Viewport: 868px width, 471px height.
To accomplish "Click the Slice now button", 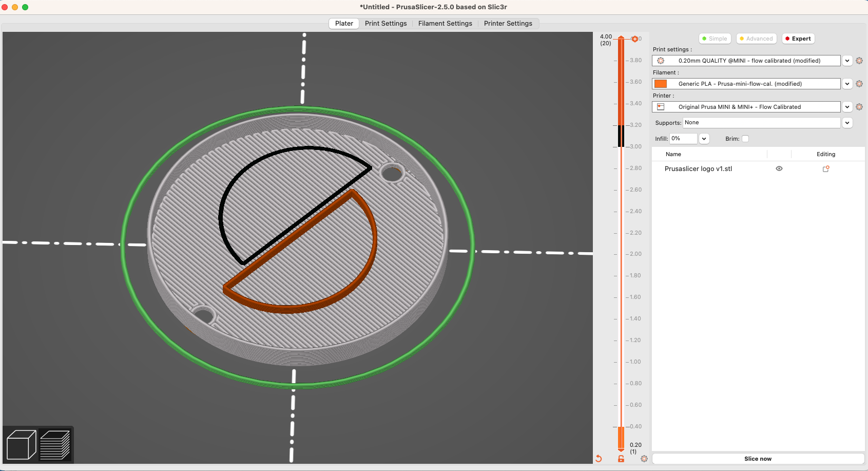I will (x=758, y=459).
